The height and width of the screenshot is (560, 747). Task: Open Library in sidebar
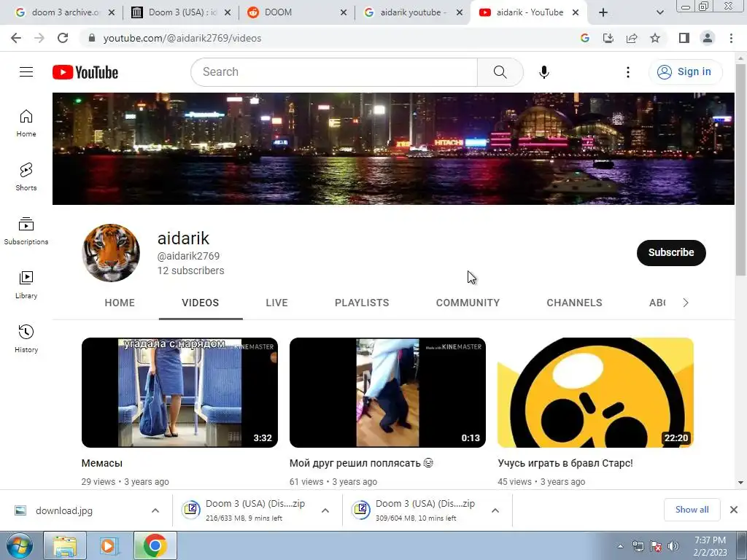coord(26,285)
